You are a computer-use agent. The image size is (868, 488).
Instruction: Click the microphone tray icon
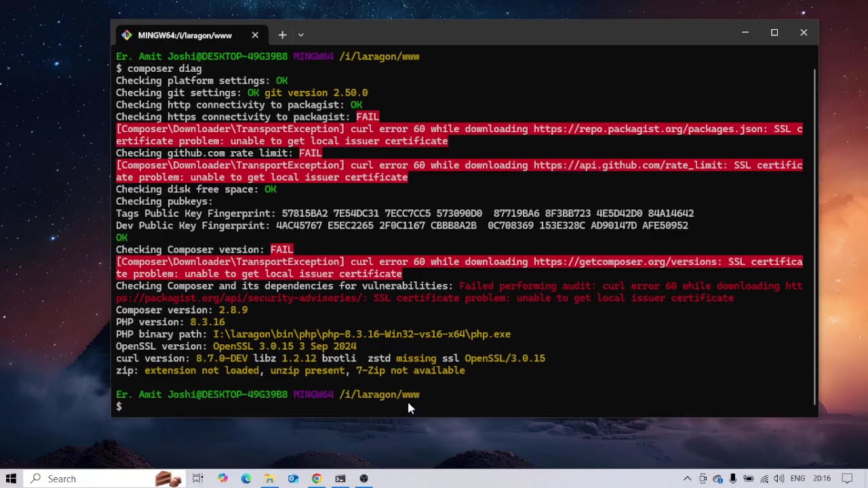(x=733, y=479)
